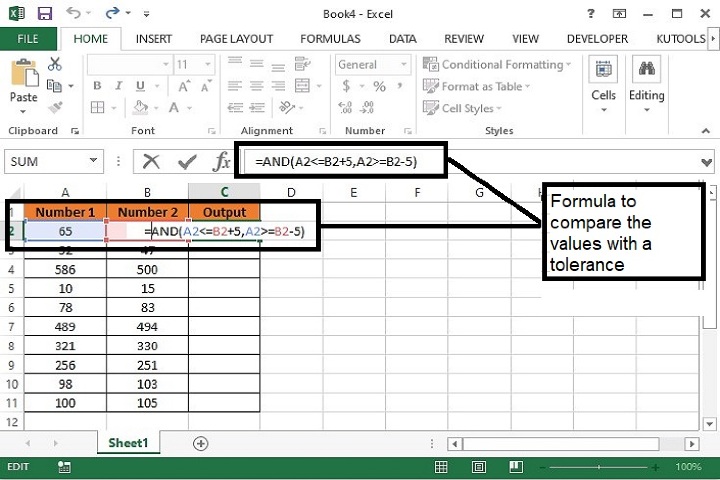Click Wrap Text icon
This screenshot has height=480, width=720.
(x=302, y=64)
